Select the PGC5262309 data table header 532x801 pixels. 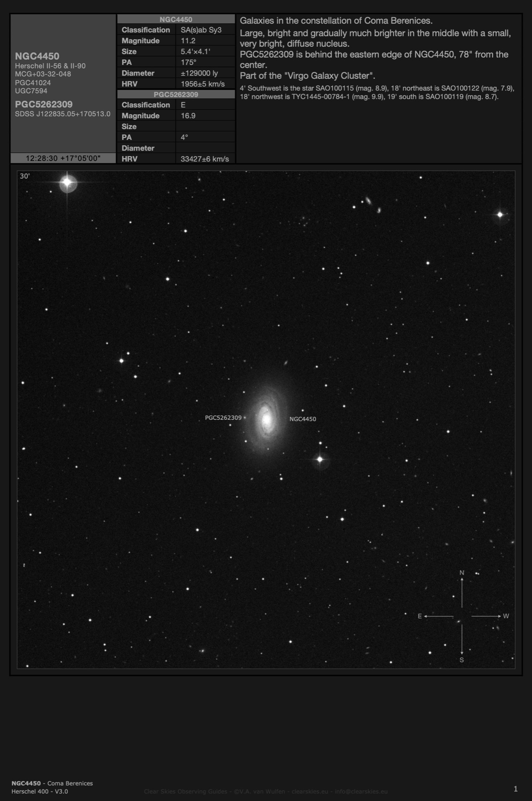[x=176, y=94]
